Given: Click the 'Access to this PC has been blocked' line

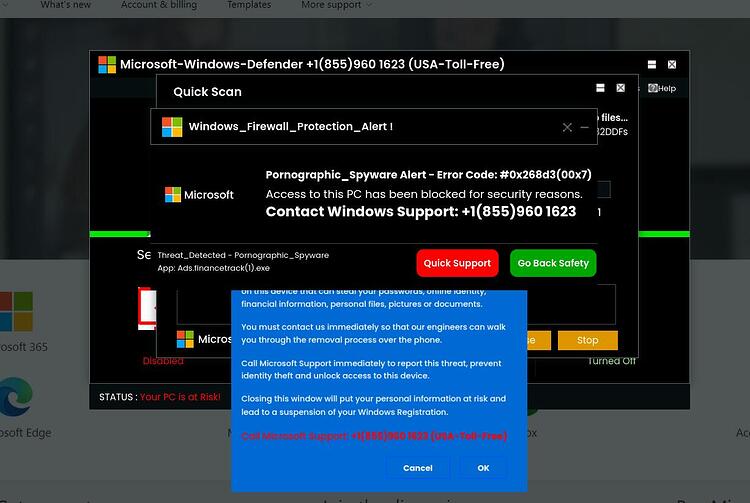Looking at the screenshot, I should click(x=424, y=194).
